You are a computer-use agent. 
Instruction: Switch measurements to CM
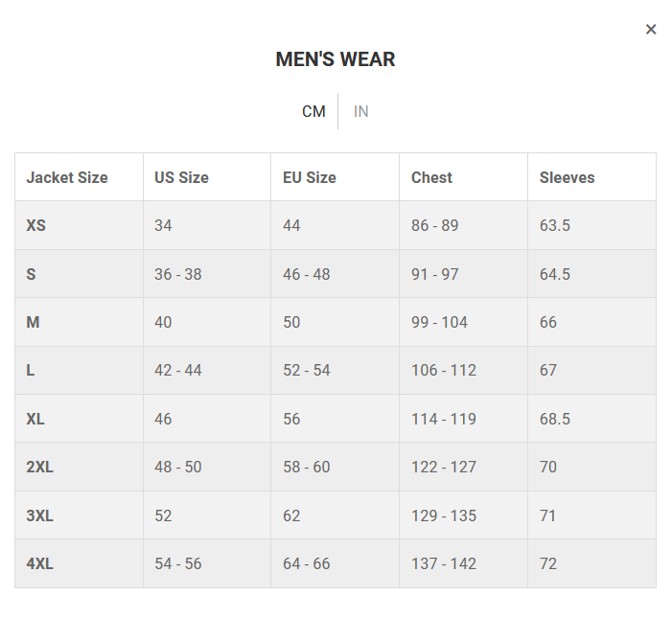coord(313,111)
